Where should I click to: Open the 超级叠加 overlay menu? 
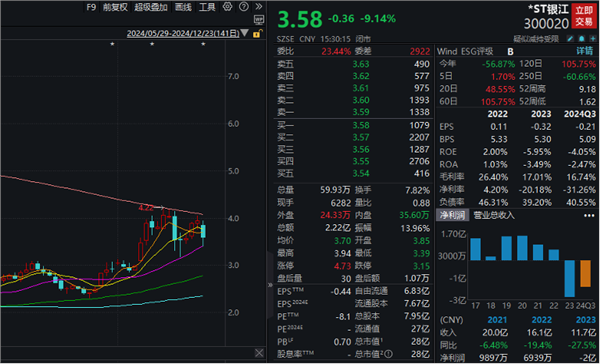pyautogui.click(x=151, y=7)
